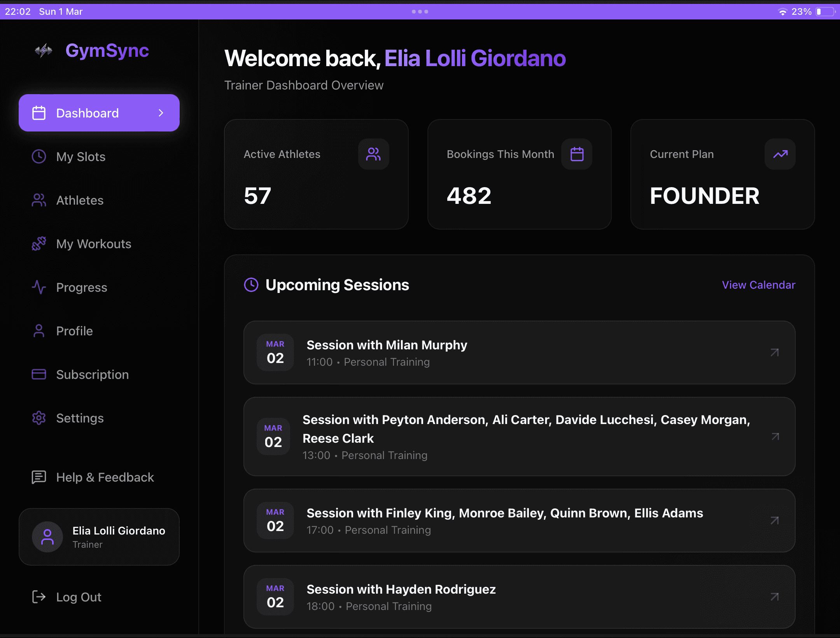
Task: Expand the Dashboard item's chevron arrow
Action: 161,113
